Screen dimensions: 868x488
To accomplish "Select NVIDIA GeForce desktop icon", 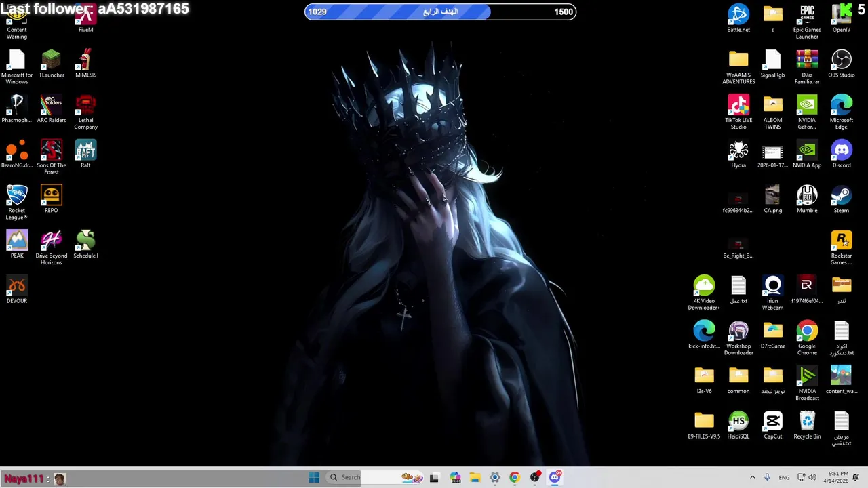I will pyautogui.click(x=807, y=113).
